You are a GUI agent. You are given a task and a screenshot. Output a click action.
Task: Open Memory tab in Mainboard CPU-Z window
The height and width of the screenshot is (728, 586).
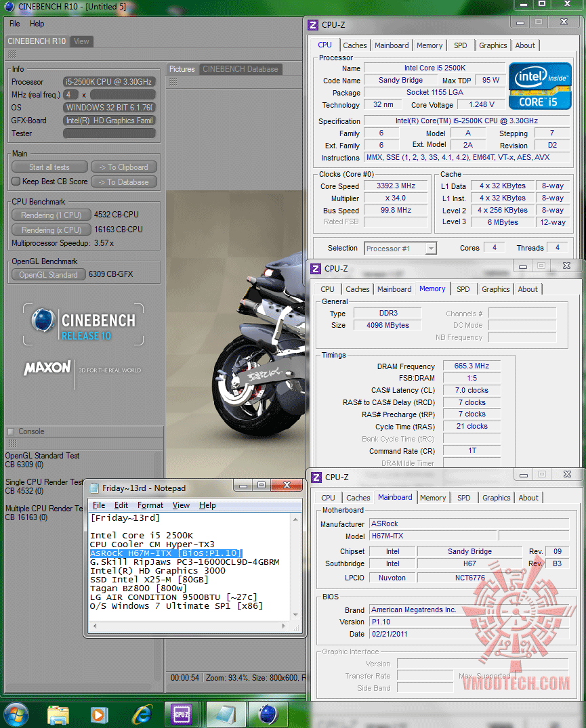(433, 498)
